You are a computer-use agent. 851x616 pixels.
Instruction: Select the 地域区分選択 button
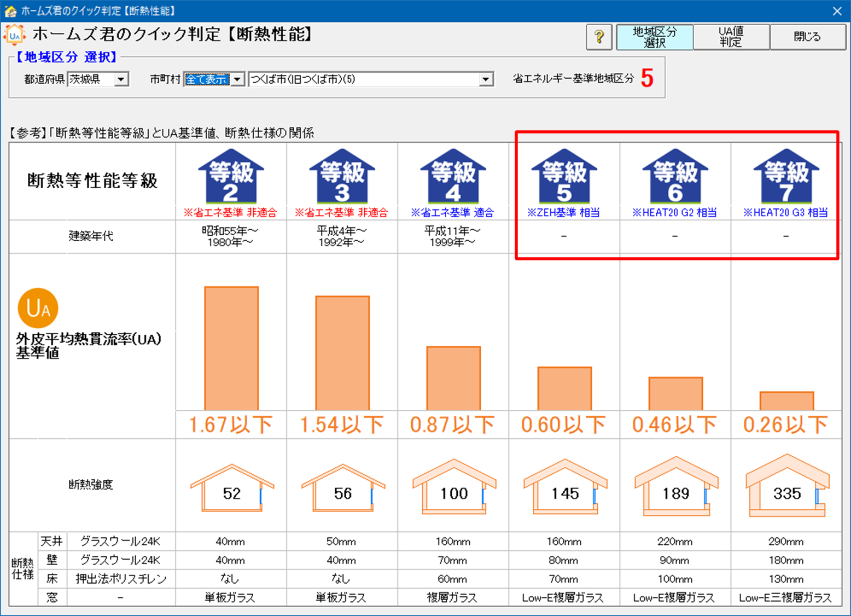pos(655,37)
